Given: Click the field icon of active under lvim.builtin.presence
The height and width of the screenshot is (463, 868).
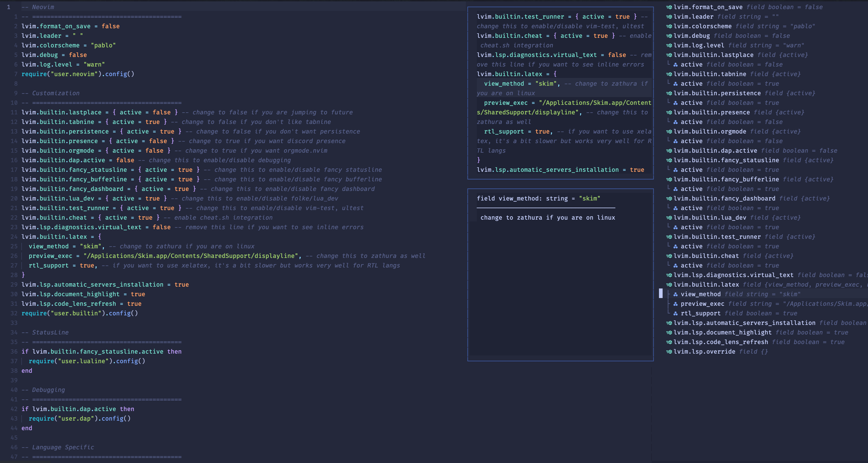Looking at the screenshot, I should tap(676, 122).
